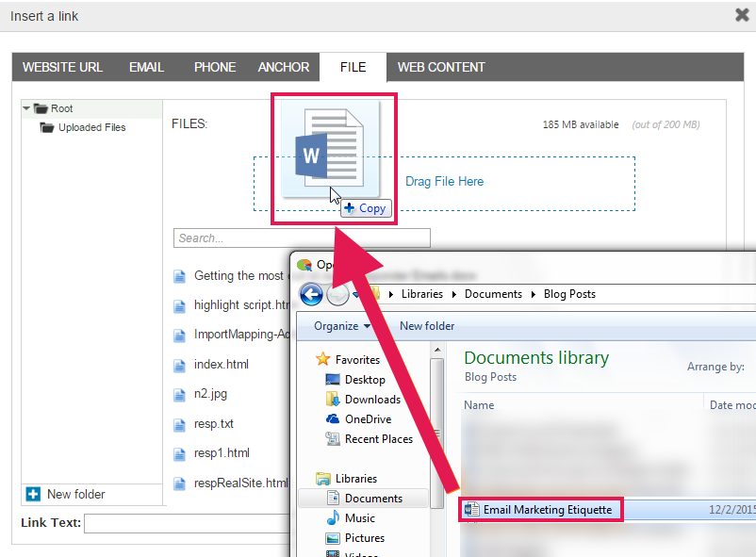Select respRealSite.html in the file list

click(x=241, y=483)
